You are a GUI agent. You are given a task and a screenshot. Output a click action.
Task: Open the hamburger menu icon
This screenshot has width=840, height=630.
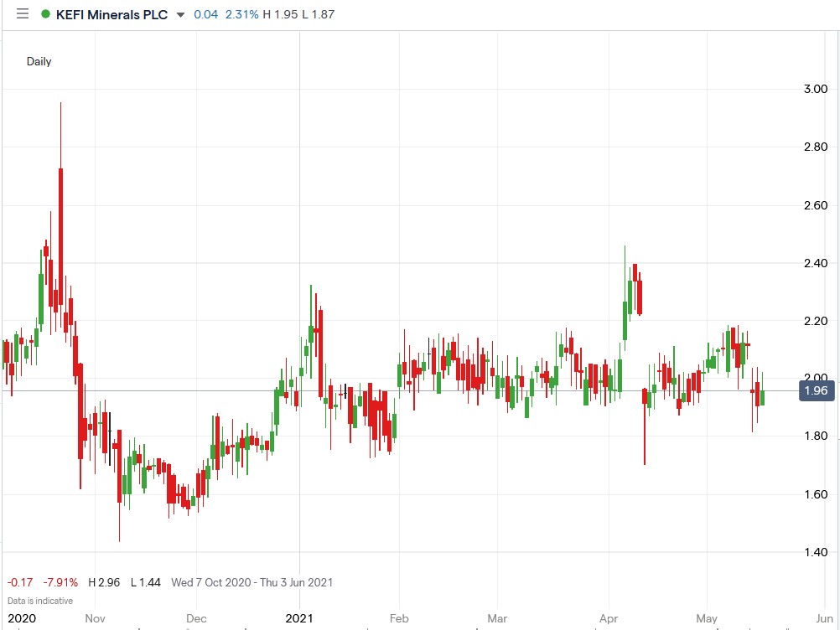[22, 13]
